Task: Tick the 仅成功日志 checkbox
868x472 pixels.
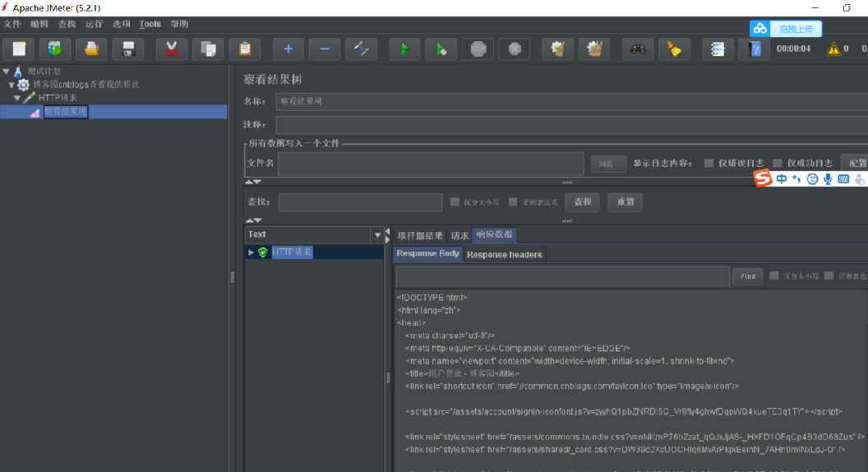Action: [778, 163]
